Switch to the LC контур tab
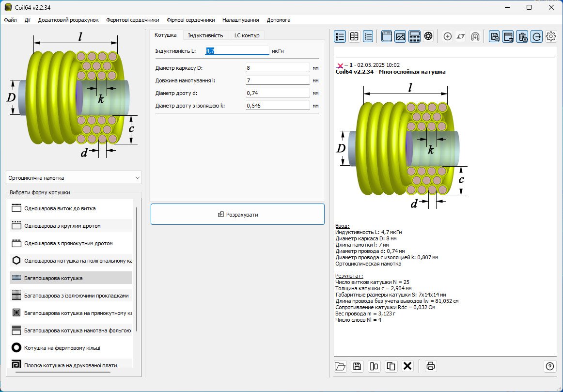This screenshot has width=563, height=392. pyautogui.click(x=247, y=35)
